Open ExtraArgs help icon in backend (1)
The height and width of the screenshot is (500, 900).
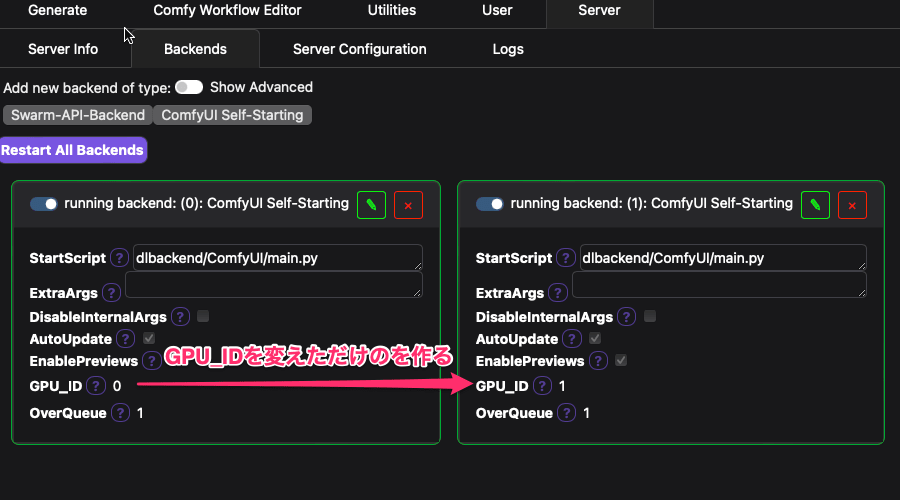pyautogui.click(x=557, y=293)
